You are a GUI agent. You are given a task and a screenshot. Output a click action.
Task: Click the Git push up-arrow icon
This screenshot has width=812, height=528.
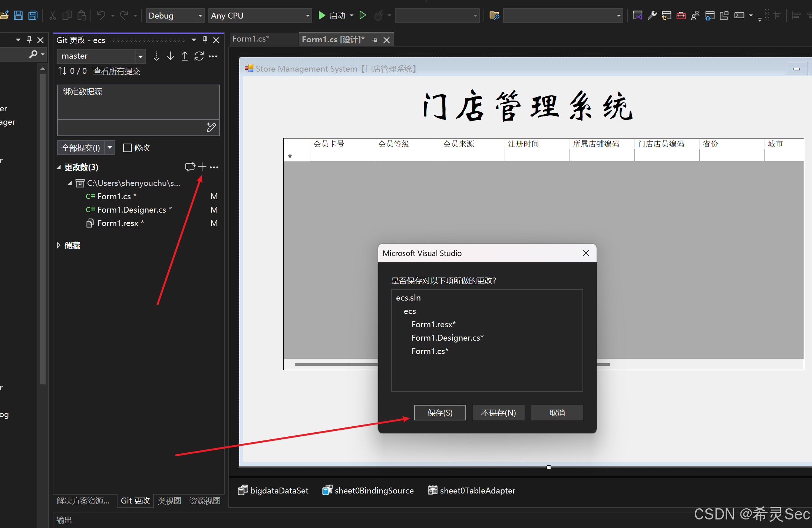tap(185, 56)
